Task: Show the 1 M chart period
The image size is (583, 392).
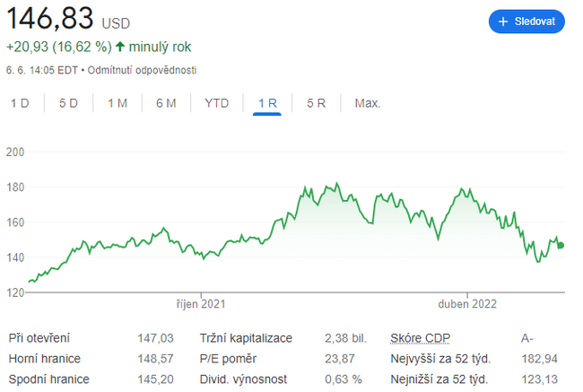Action: tap(117, 103)
